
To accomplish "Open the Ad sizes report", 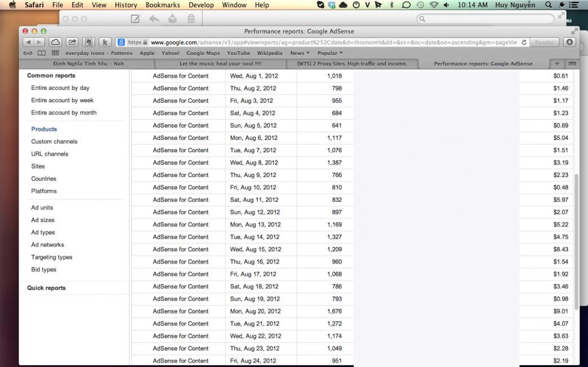I will 43,219.
